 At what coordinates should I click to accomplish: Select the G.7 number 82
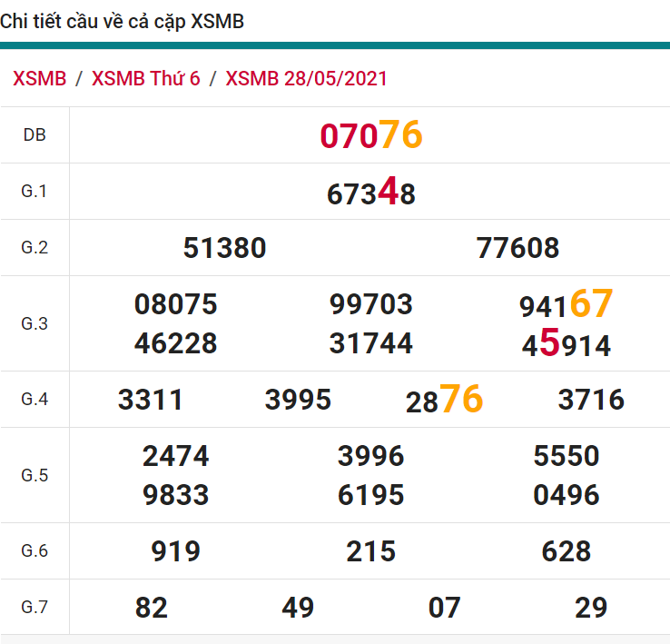click(x=152, y=608)
